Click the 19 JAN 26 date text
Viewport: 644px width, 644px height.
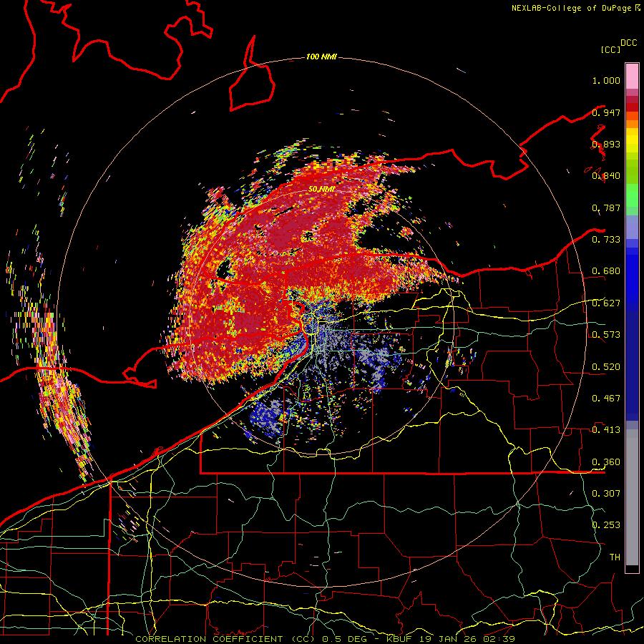pos(447,639)
